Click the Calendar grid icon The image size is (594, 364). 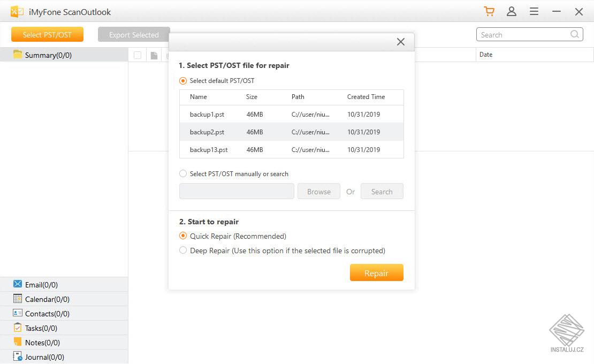(x=18, y=299)
